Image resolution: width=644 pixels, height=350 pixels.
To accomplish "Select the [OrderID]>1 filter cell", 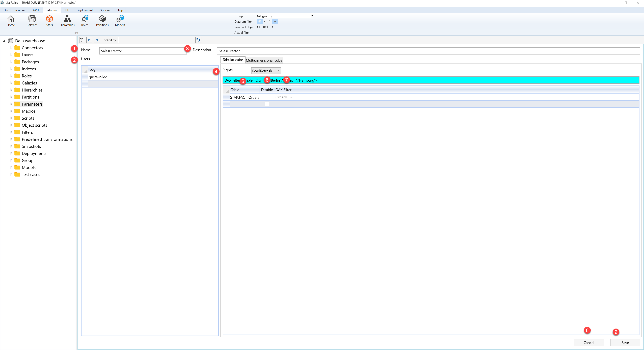I will (284, 97).
